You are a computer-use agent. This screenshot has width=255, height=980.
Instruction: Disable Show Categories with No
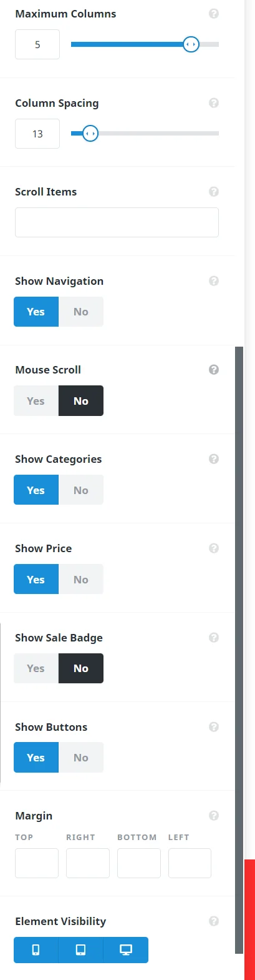81,490
